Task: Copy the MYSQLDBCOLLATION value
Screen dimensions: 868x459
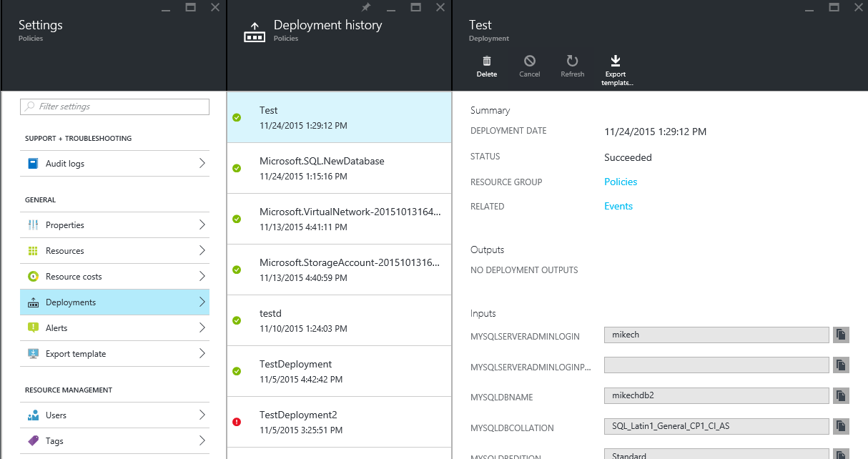Action: (x=841, y=427)
